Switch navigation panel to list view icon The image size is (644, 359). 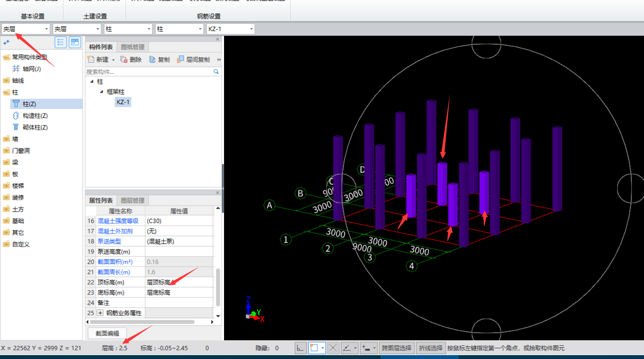pos(60,42)
